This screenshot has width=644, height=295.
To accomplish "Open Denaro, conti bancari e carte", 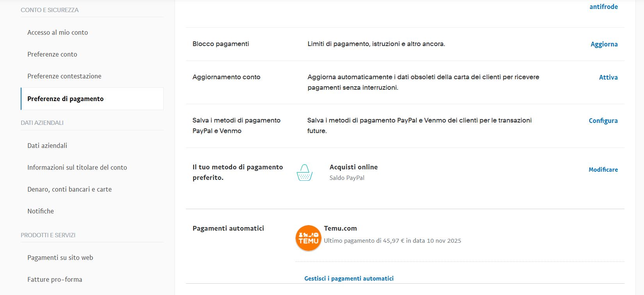I will (x=70, y=189).
